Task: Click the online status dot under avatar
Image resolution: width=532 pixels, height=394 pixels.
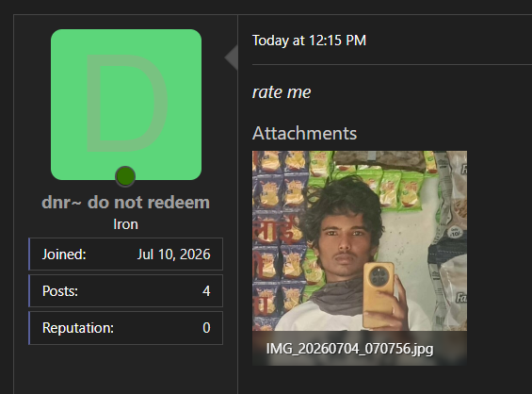Action: point(125,176)
